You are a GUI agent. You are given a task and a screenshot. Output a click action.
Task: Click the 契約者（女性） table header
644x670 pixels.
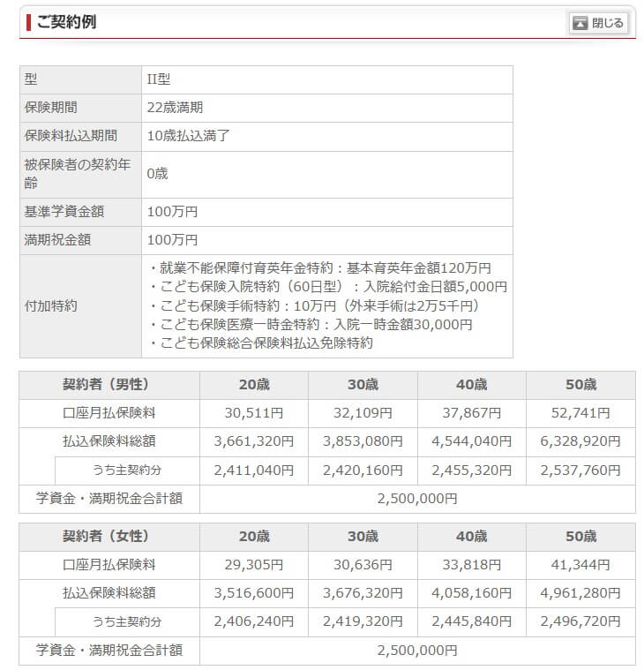[x=109, y=537]
